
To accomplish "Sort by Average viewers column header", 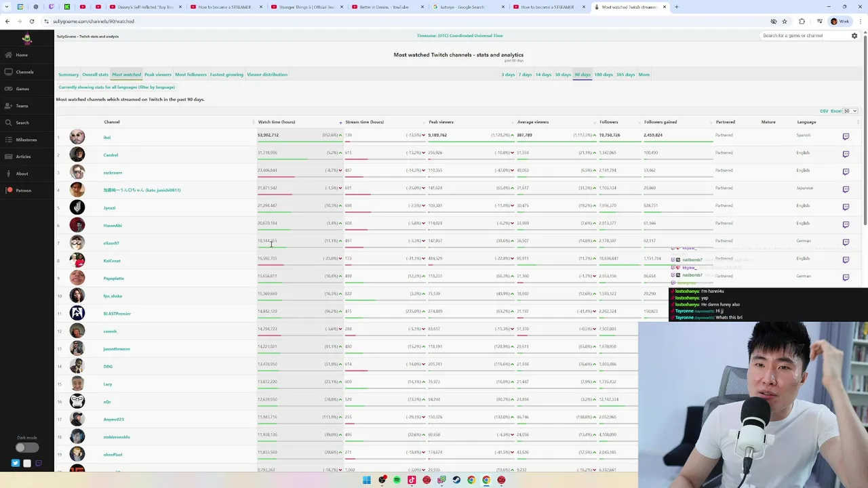I will (533, 122).
